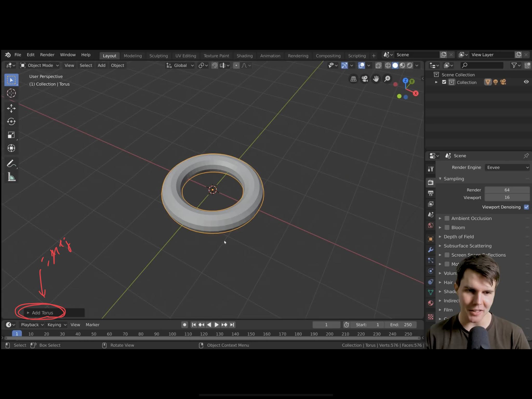
Task: Open the Render Engine Eevee dropdown
Action: pos(508,167)
